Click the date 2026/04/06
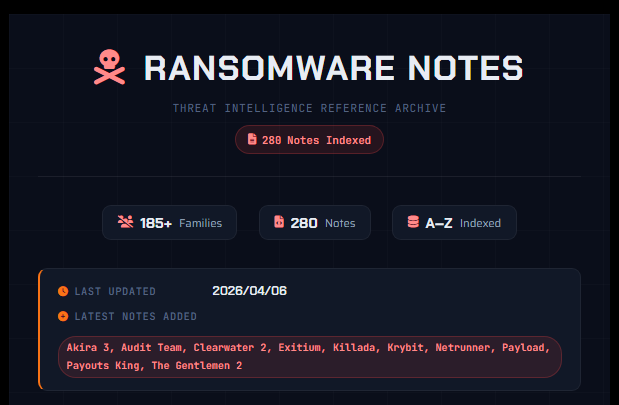The width and height of the screenshot is (619, 405). [249, 291]
